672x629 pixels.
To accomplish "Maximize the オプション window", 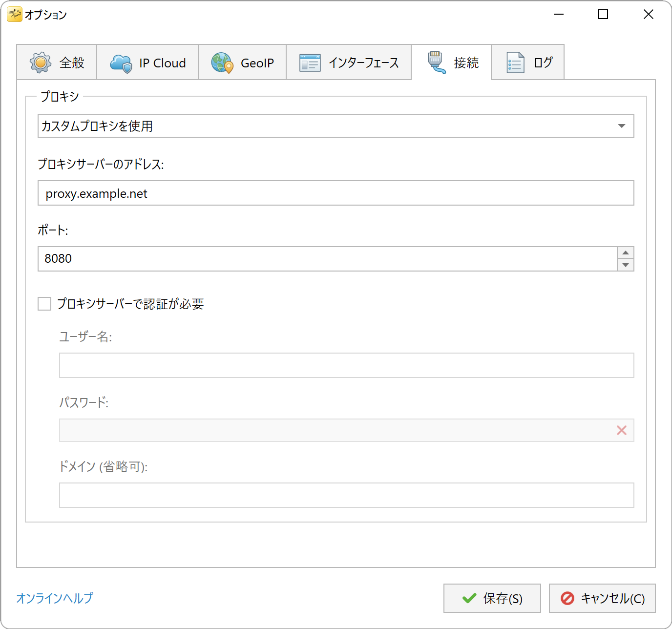I will (603, 15).
